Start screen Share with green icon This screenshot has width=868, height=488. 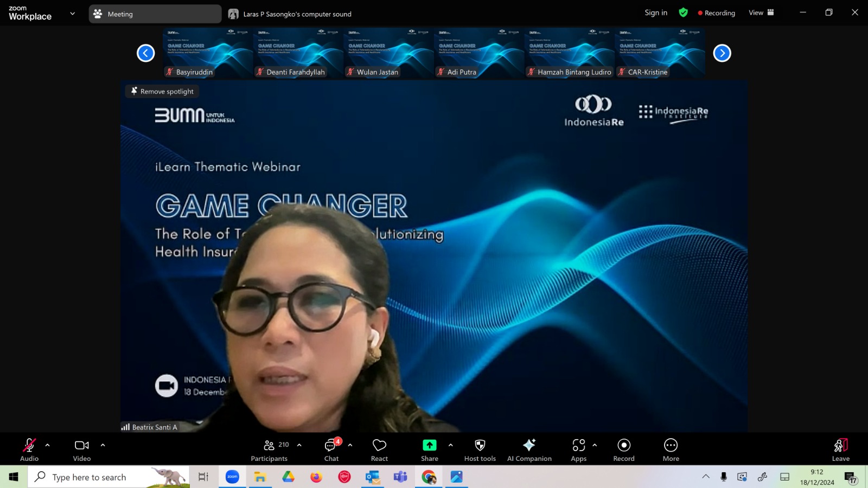coord(430,450)
